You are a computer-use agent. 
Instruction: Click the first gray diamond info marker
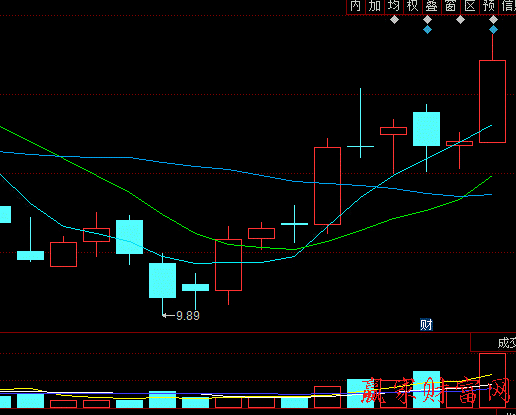(x=394, y=20)
